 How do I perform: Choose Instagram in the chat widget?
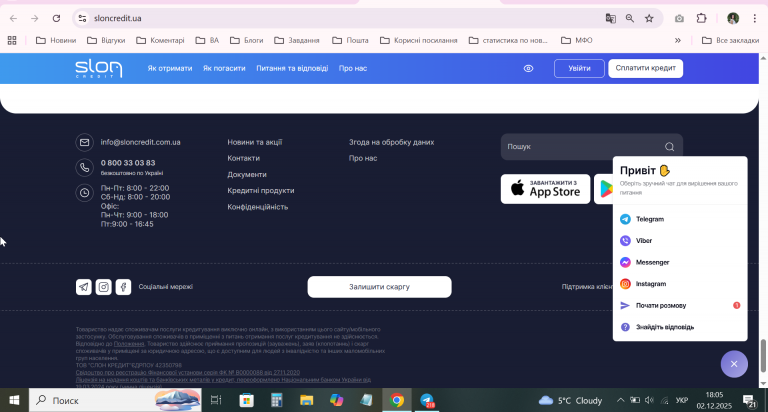click(680, 284)
